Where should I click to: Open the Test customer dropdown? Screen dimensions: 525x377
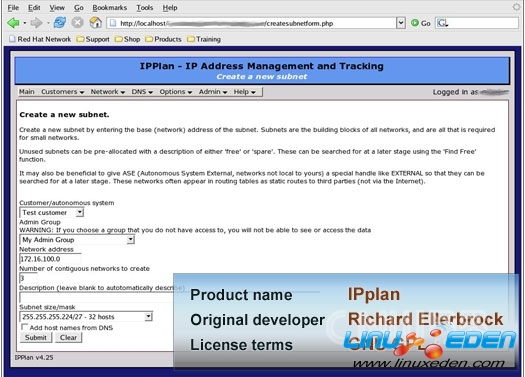[52, 213]
